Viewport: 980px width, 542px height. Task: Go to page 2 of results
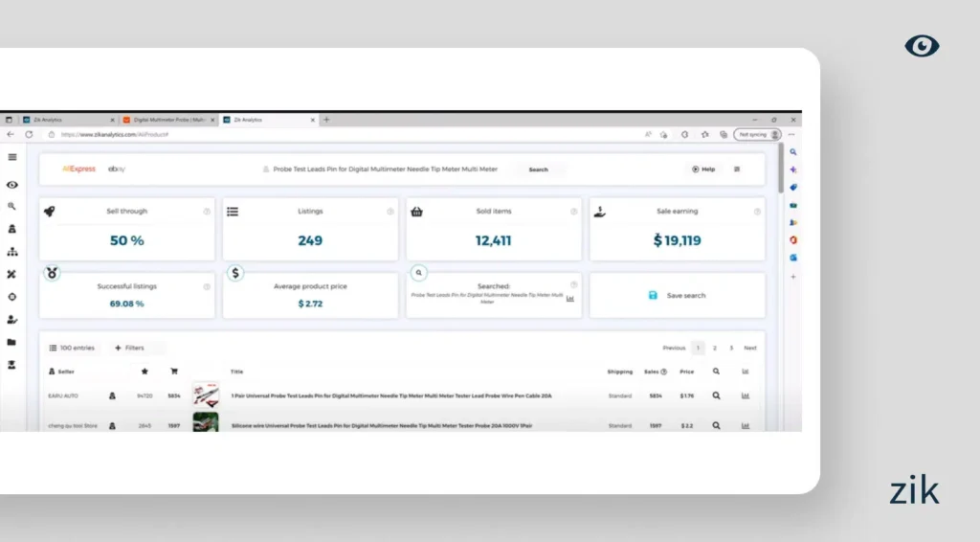(x=714, y=349)
